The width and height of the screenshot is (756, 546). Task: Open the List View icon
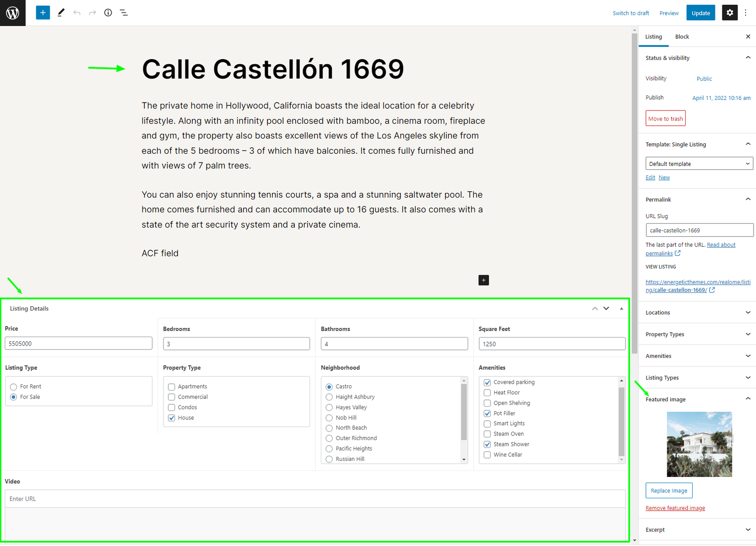(x=124, y=13)
